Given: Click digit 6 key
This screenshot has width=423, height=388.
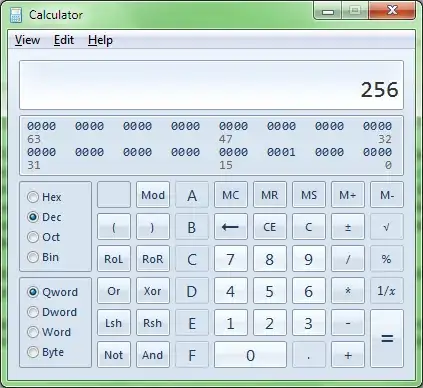Looking at the screenshot, I should [309, 291].
